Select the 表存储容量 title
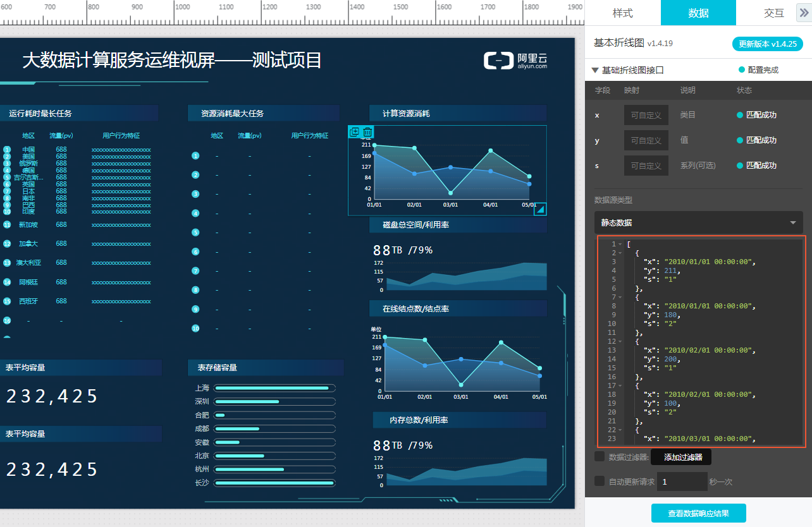This screenshot has height=527, width=812. pyautogui.click(x=266, y=368)
